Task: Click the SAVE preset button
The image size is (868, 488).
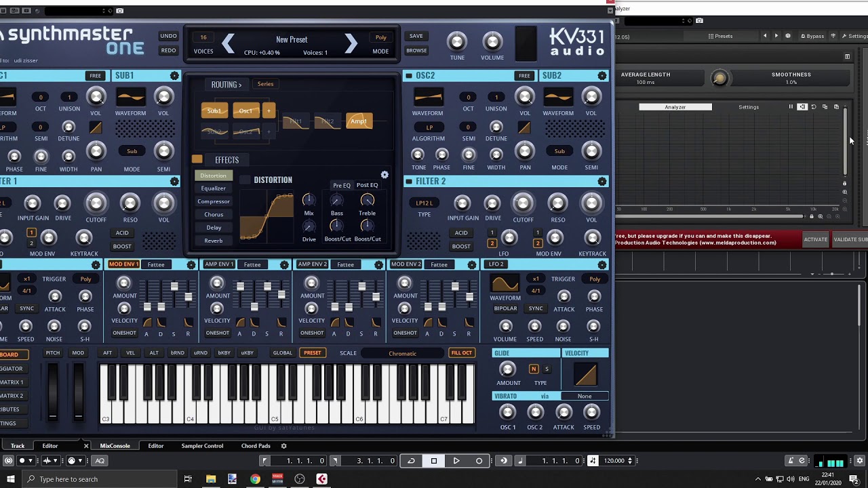Action: 416,36
